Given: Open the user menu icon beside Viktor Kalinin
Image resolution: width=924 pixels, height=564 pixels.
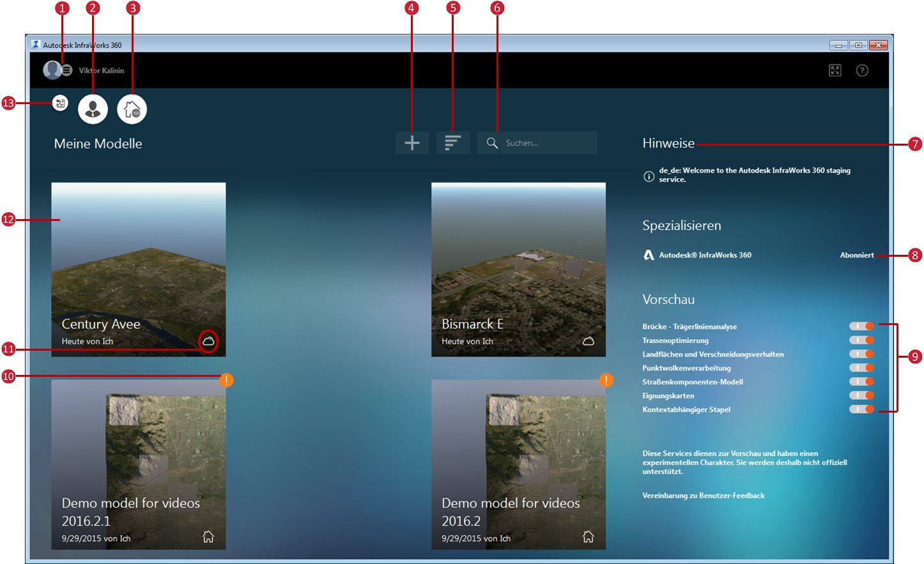Looking at the screenshot, I should 66,70.
